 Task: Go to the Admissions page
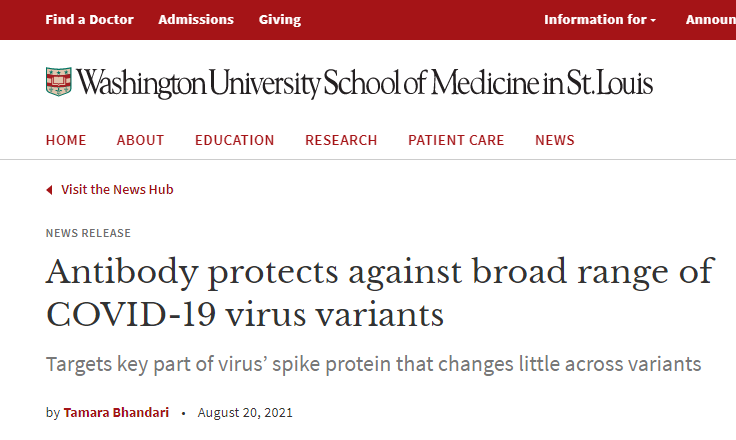(x=196, y=20)
